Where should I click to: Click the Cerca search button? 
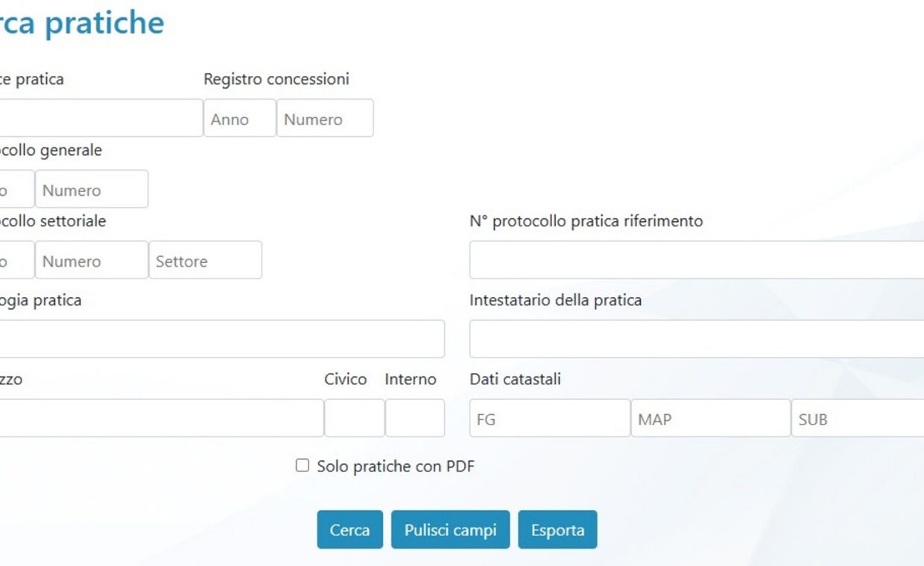tap(349, 530)
